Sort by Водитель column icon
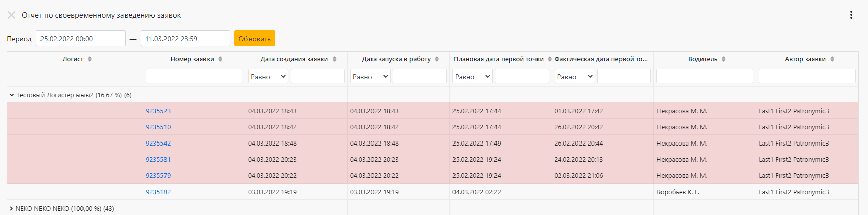The image size is (868, 215). click(724, 59)
